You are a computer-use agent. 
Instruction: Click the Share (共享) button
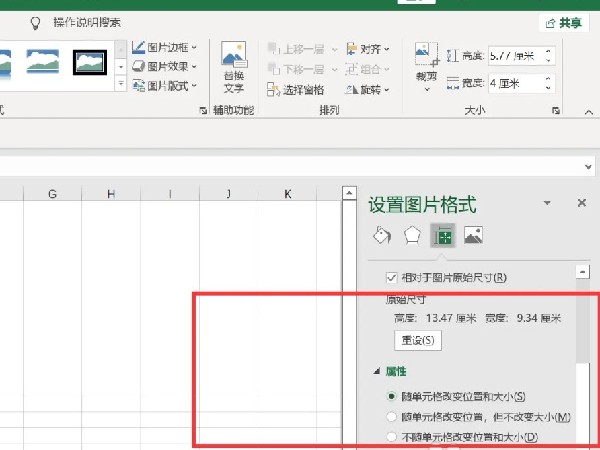tap(566, 22)
